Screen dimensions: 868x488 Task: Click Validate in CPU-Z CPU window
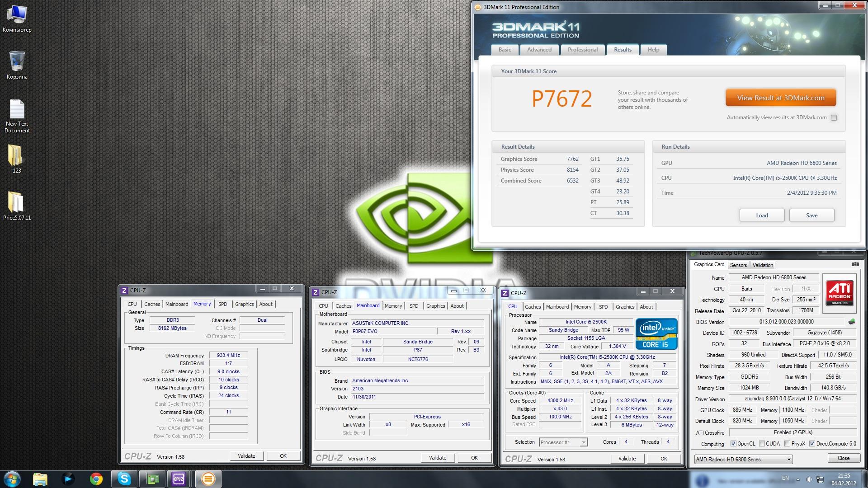[627, 459]
